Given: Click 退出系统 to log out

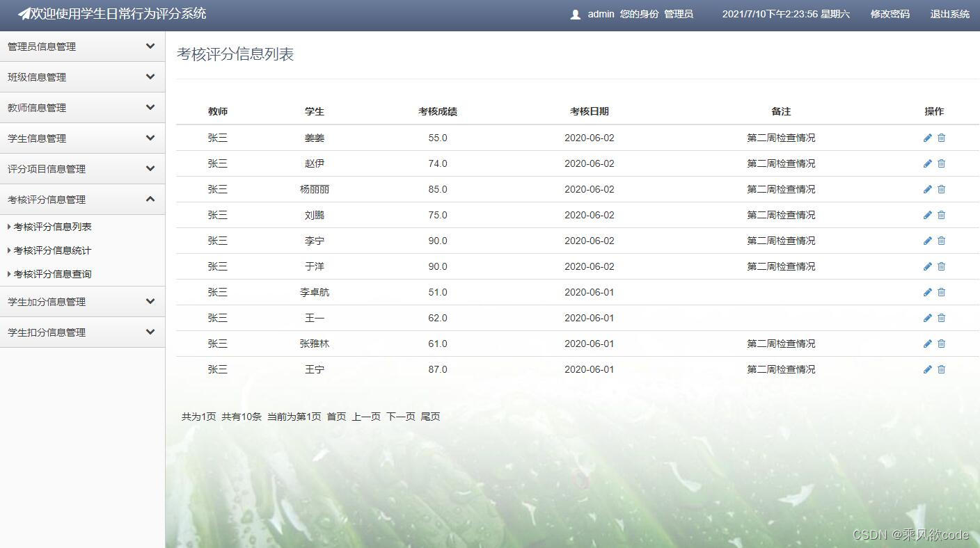Looking at the screenshot, I should [949, 14].
